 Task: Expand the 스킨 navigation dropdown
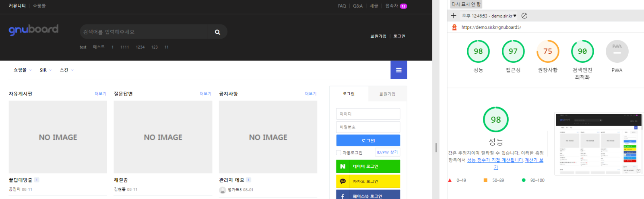(66, 70)
